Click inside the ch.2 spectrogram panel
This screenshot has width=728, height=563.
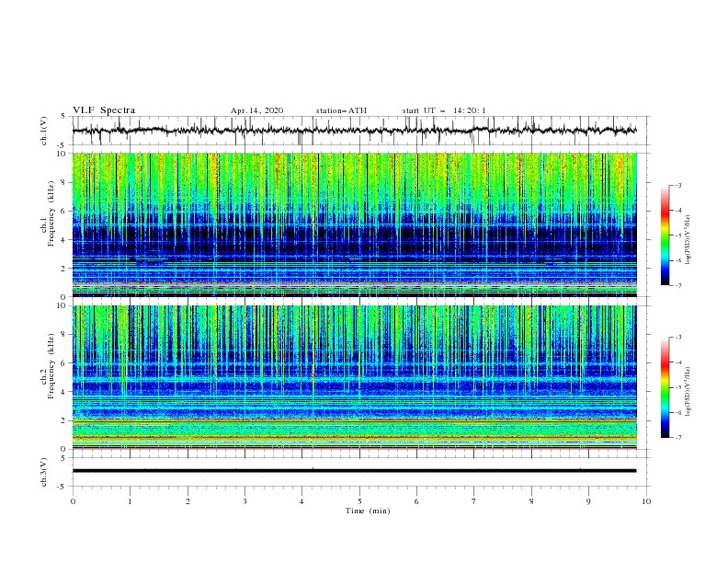coord(354,377)
